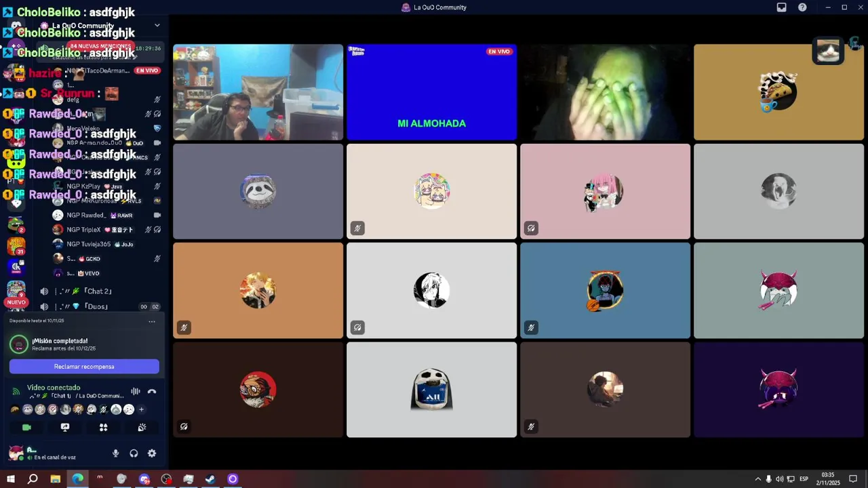Select sloth avatar participant tile
Image resolution: width=868 pixels, height=488 pixels.
click(x=258, y=191)
